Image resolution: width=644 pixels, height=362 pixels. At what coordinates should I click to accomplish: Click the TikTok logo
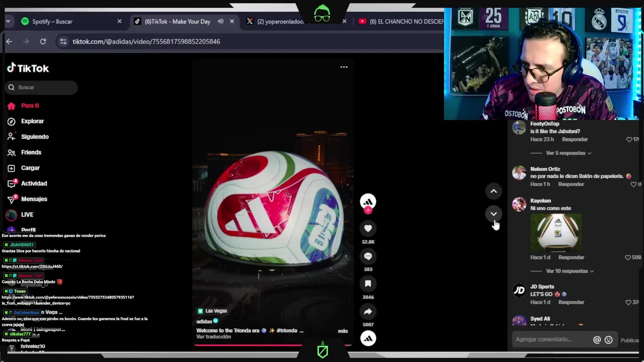pyautogui.click(x=28, y=68)
